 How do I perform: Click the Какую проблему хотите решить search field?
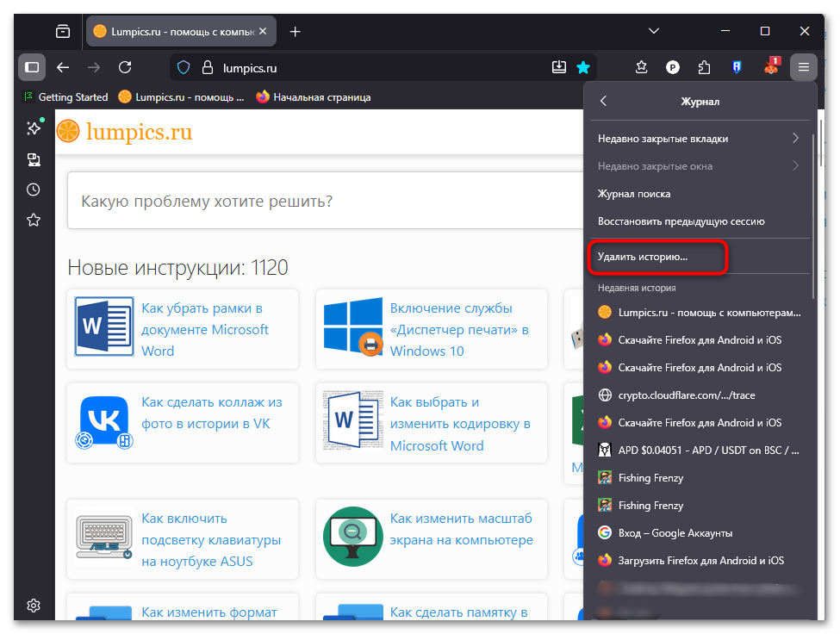coord(326,202)
